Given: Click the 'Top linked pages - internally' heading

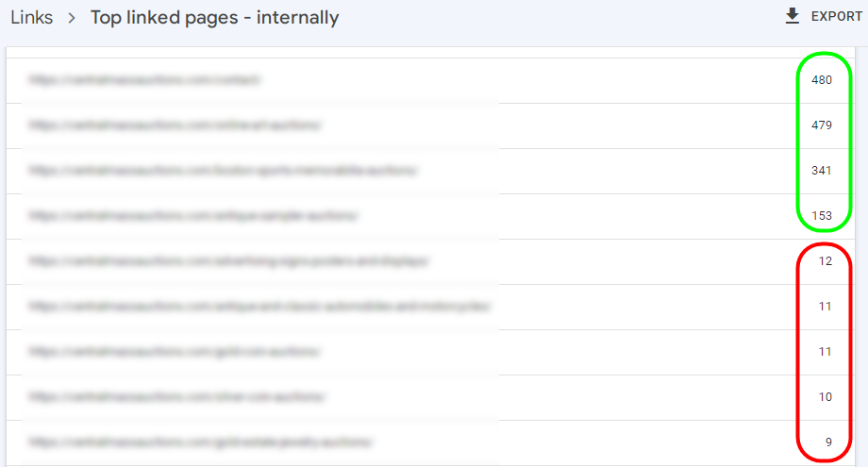Looking at the screenshot, I should 215,18.
